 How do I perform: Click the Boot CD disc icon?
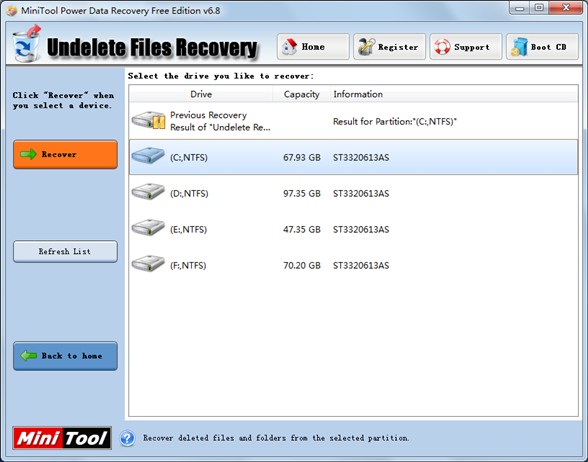519,47
